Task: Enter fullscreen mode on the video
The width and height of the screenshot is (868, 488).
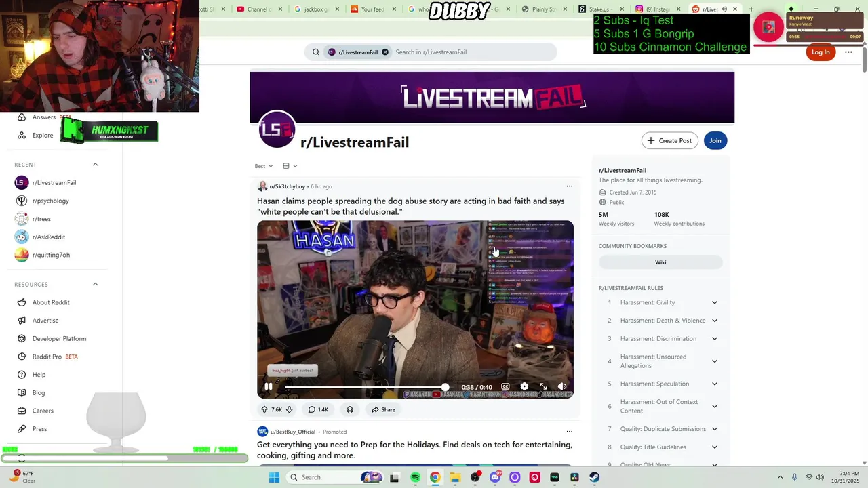Action: coord(543,386)
